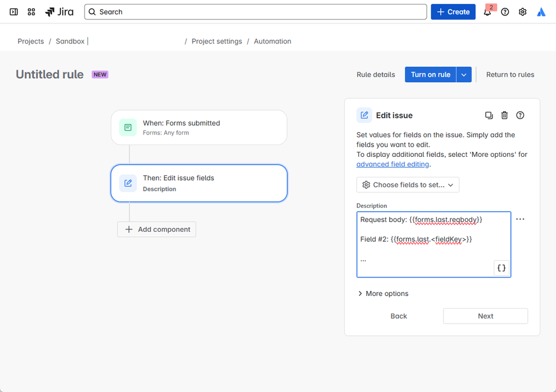Select the Then: Edit issue fields step
The width and height of the screenshot is (556, 392).
click(x=199, y=183)
